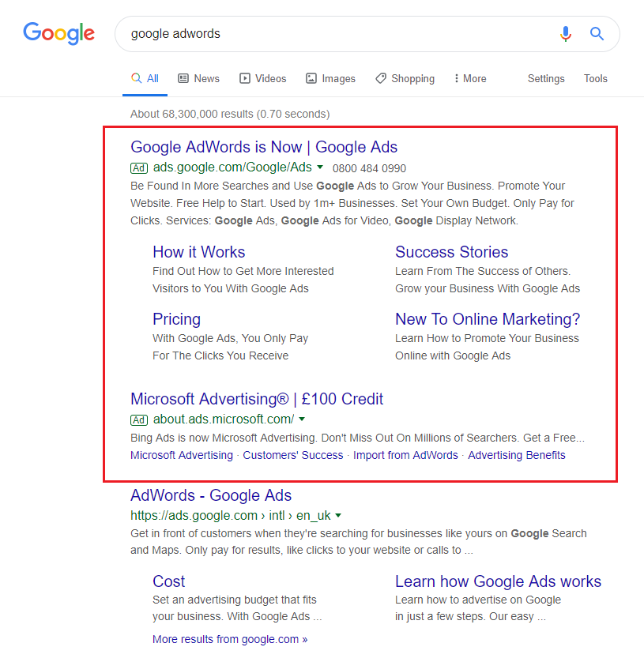Image resolution: width=644 pixels, height=662 pixels.
Task: Click the ads.google.com/Google/Ads display URL
Action: point(232,167)
